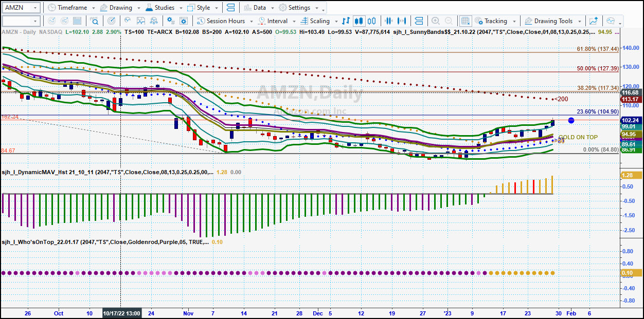Open the AMZN symbol dropdown

pyautogui.click(x=34, y=8)
